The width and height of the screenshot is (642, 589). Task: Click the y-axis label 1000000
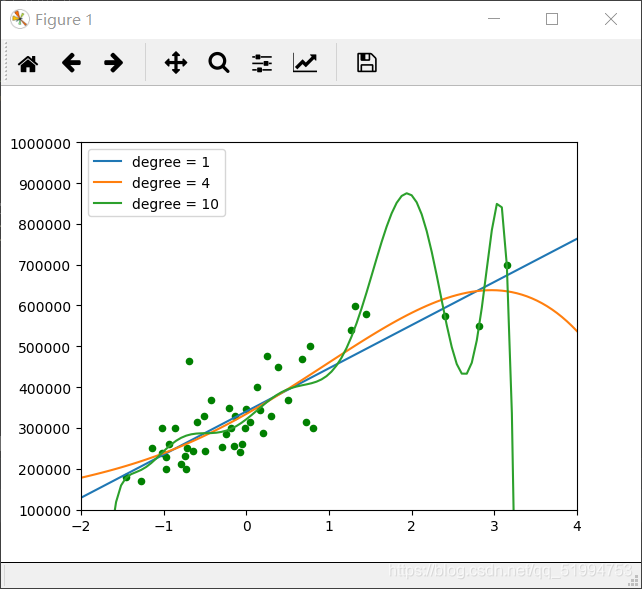point(41,144)
